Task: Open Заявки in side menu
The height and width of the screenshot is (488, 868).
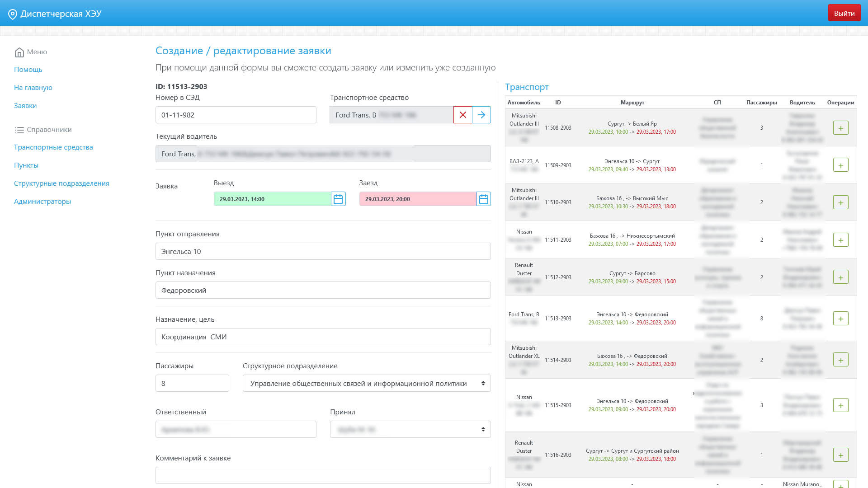Action: [x=25, y=106]
